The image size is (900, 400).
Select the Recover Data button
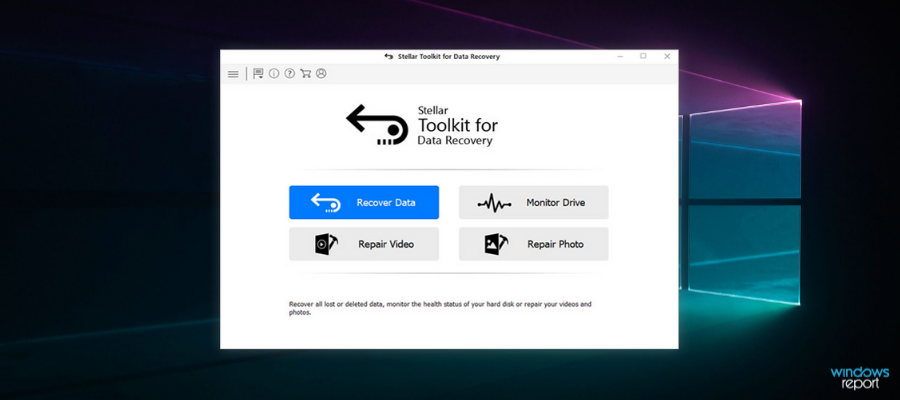tap(364, 202)
